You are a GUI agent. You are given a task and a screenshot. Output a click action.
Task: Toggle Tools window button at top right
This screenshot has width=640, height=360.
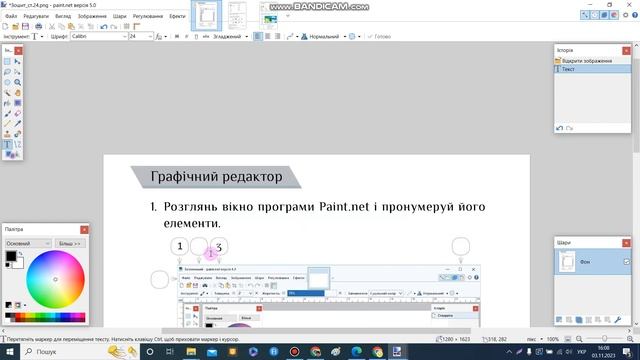585,15
